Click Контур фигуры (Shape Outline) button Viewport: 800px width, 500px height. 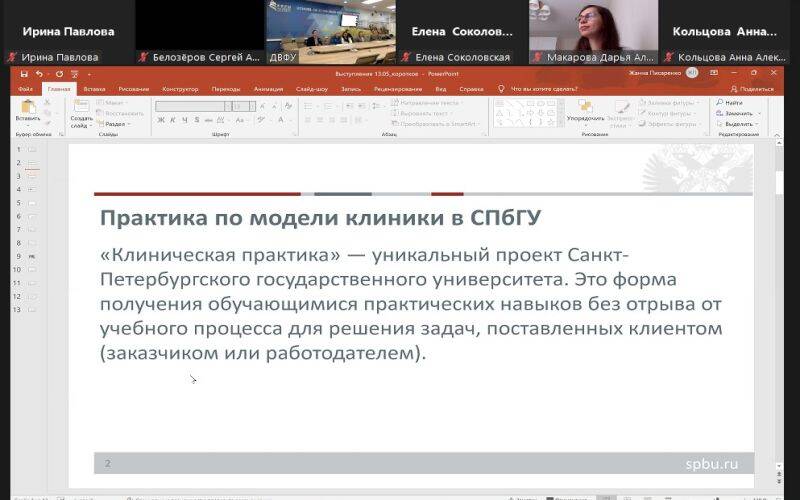coord(668,113)
